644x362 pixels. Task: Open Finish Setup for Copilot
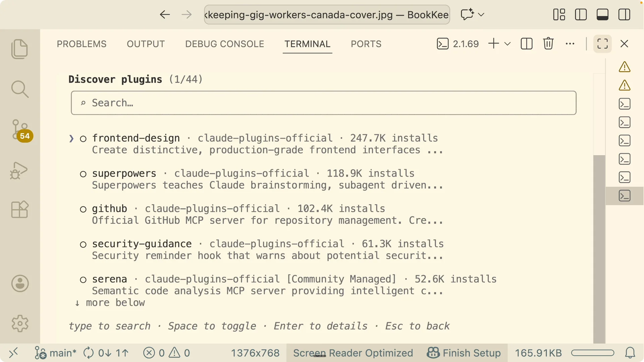pyautogui.click(x=464, y=353)
